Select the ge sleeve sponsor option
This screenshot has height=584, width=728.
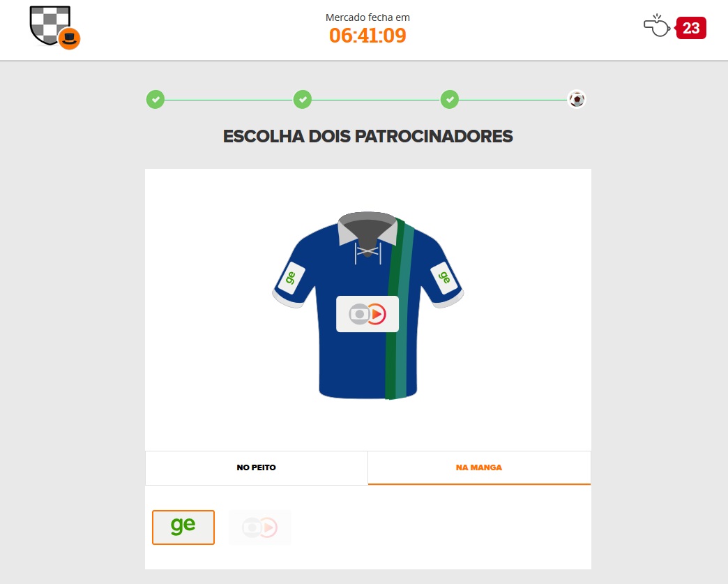pyautogui.click(x=183, y=527)
